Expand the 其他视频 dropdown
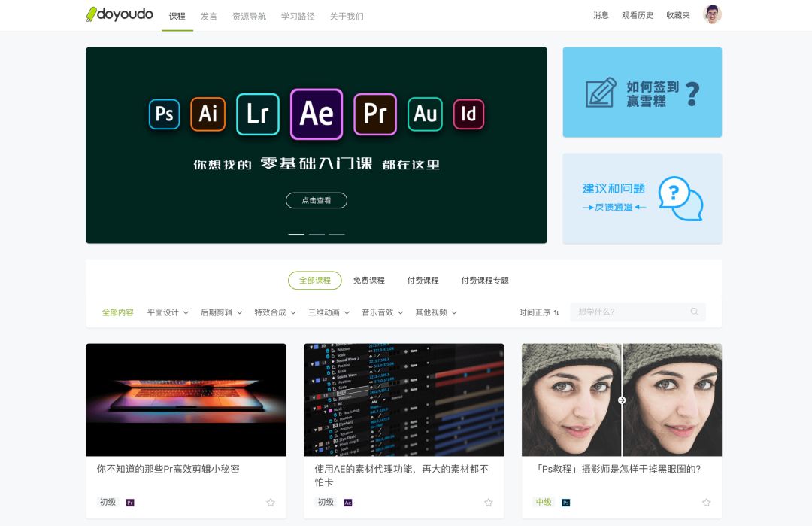 [436, 312]
